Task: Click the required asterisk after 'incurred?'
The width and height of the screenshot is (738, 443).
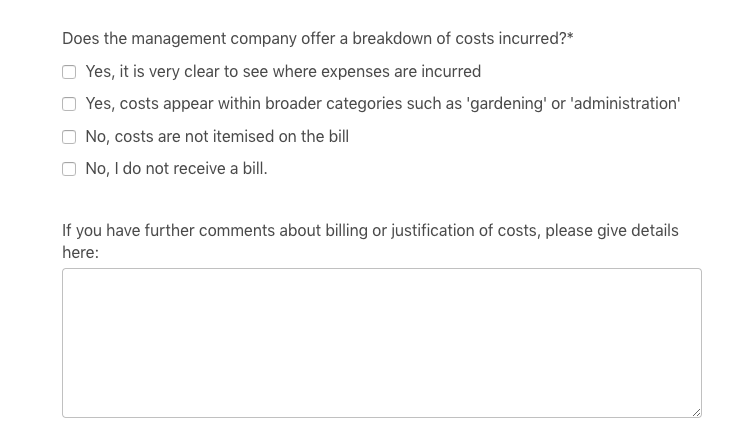Action: point(570,37)
